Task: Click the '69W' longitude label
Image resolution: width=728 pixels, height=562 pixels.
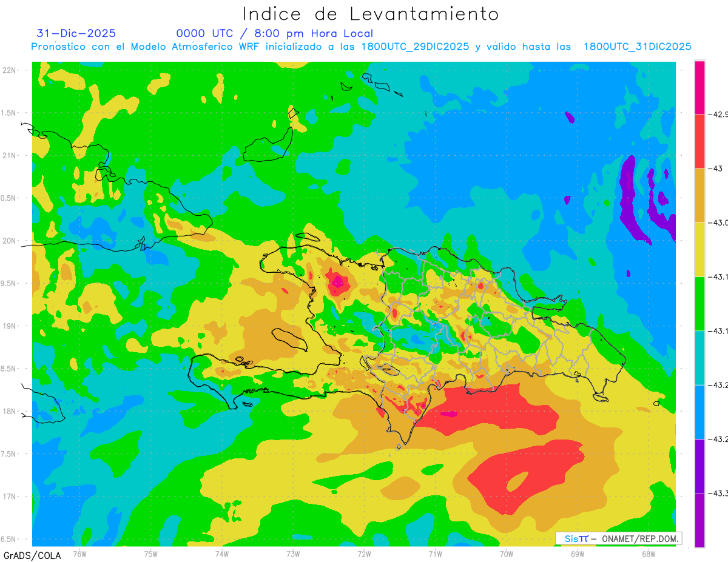Action: [578, 553]
